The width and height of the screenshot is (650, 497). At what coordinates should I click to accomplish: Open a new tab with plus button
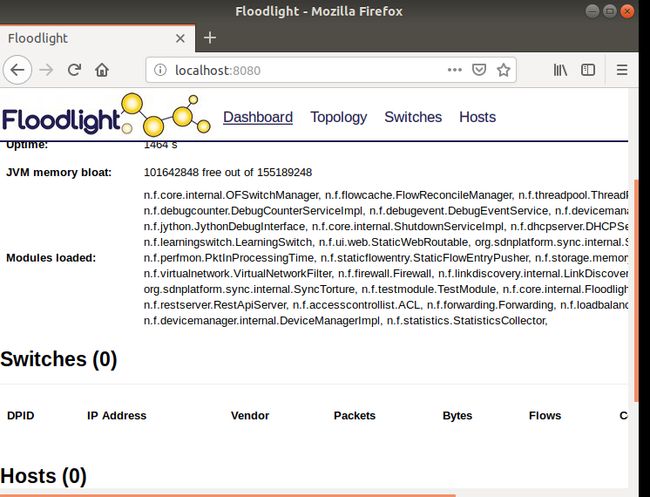click(210, 38)
